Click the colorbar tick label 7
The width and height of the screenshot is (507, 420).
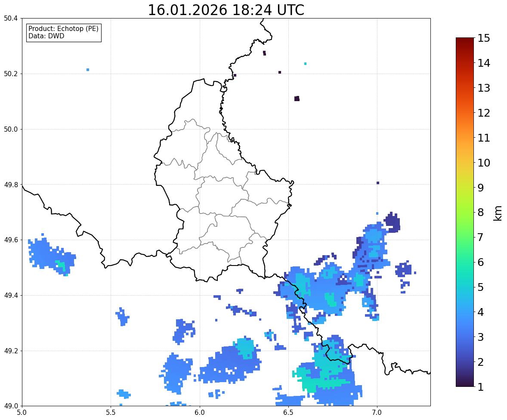[x=481, y=237]
